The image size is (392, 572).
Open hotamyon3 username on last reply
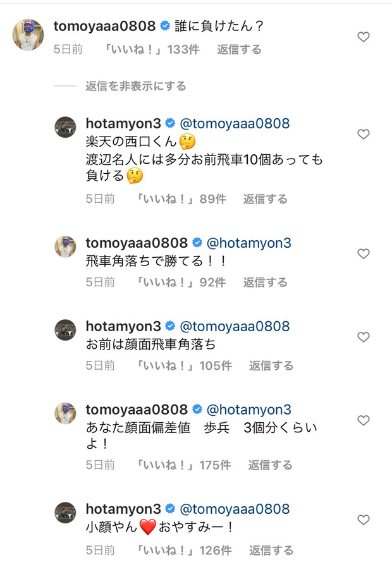123,509
